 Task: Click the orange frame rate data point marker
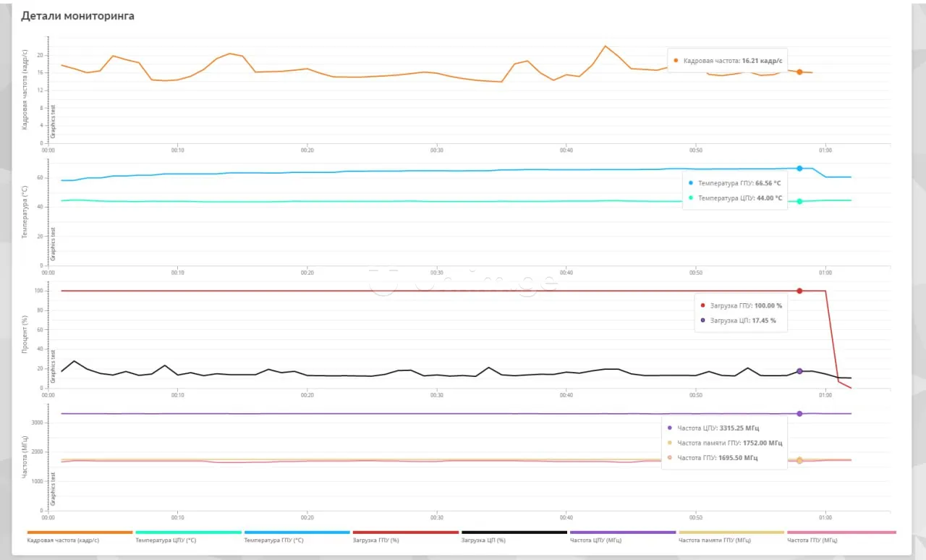point(799,72)
